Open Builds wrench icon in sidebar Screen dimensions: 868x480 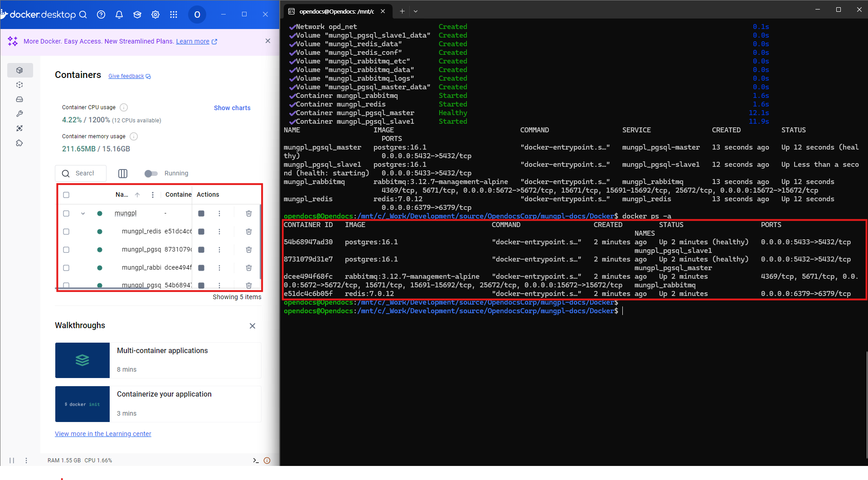(19, 114)
